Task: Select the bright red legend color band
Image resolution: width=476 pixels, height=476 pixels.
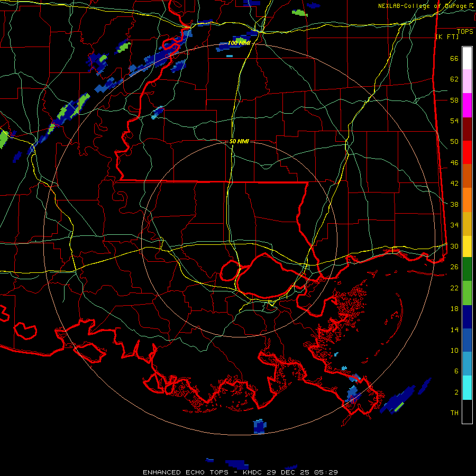Action: 467,153
